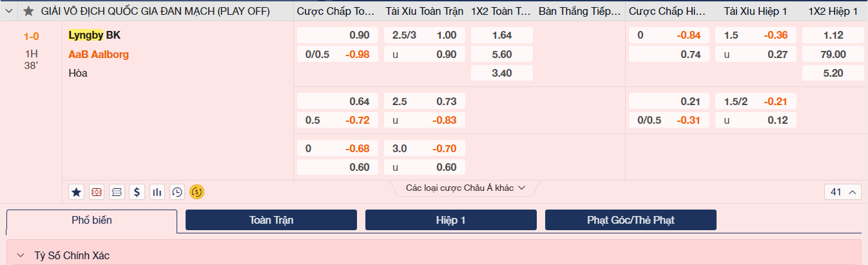Click the favorite star icon under the match
Image resolution: width=868 pixels, height=265 pixels.
pyautogui.click(x=77, y=191)
